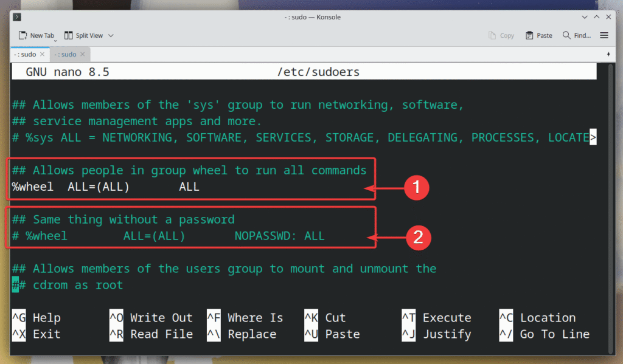Expand the New Tab dropdown arrow
Screen dimensions: 623x364
(55, 38)
